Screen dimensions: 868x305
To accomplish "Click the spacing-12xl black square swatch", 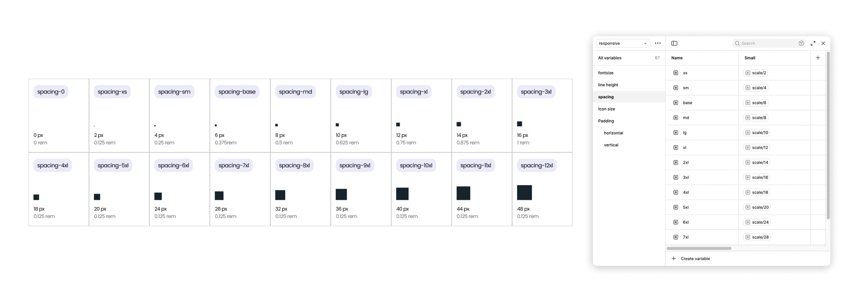I will 524,193.
